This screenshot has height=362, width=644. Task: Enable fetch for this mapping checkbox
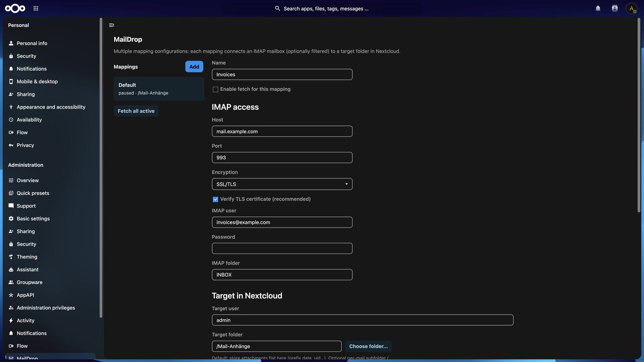click(215, 89)
